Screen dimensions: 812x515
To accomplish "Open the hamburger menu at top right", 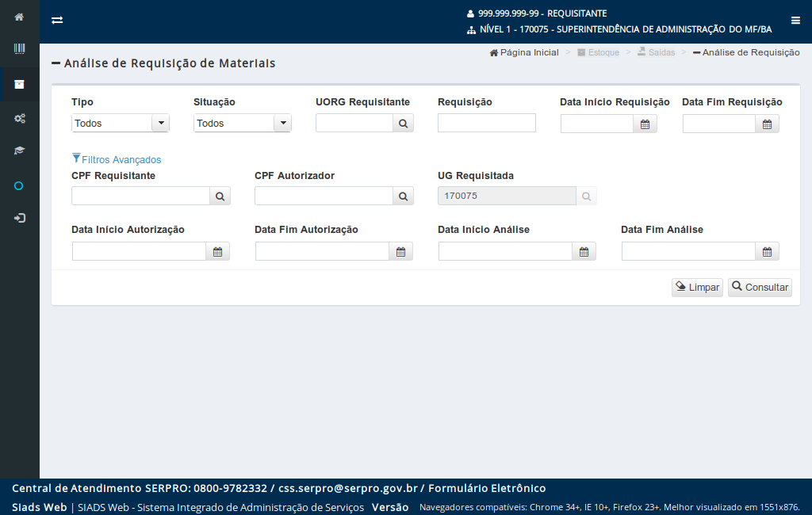I will coord(795,20).
